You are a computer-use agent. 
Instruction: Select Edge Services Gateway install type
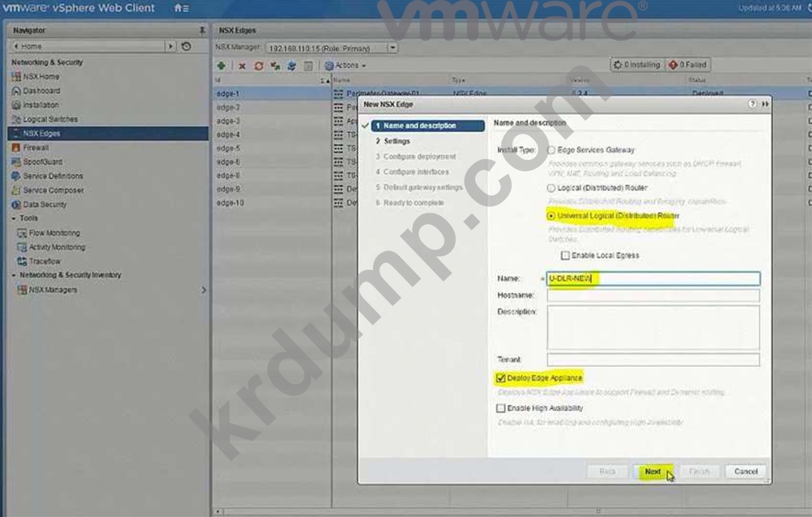point(551,150)
